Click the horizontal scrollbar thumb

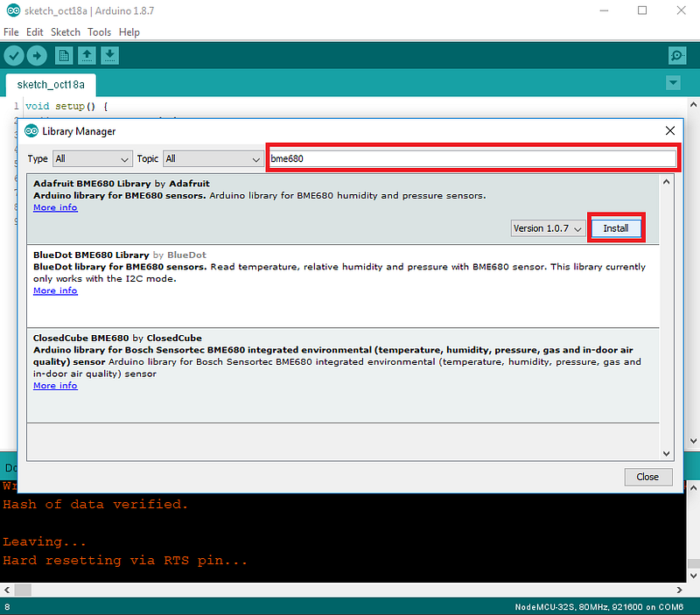tap(23, 590)
